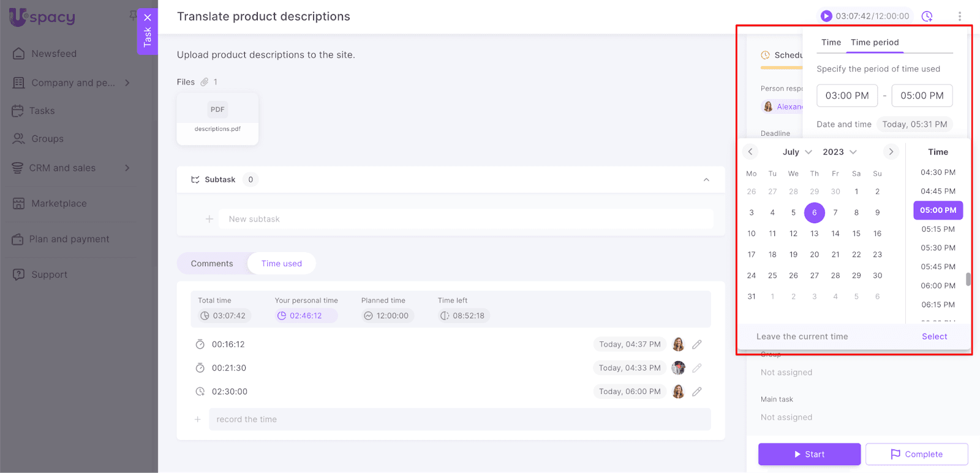980x473 pixels.
Task: Open the descriptions.pdf file thumbnail
Action: (x=217, y=118)
